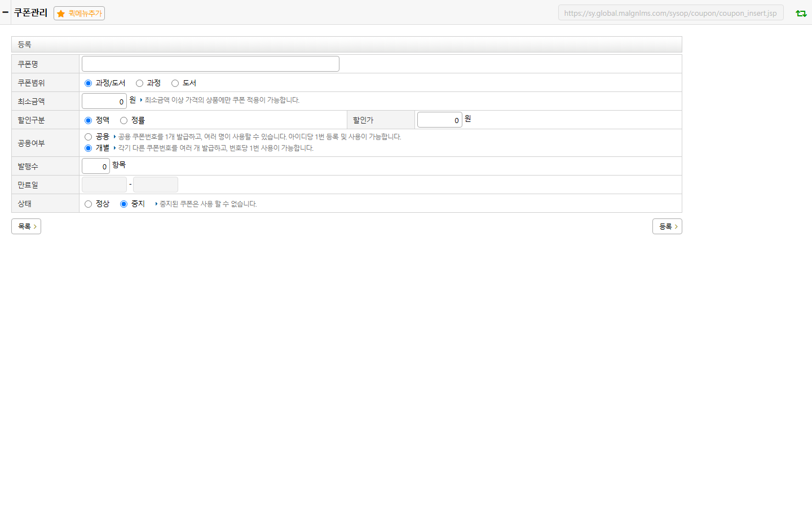The image size is (812, 508).
Task: Click the expiry start date field
Action: point(104,185)
